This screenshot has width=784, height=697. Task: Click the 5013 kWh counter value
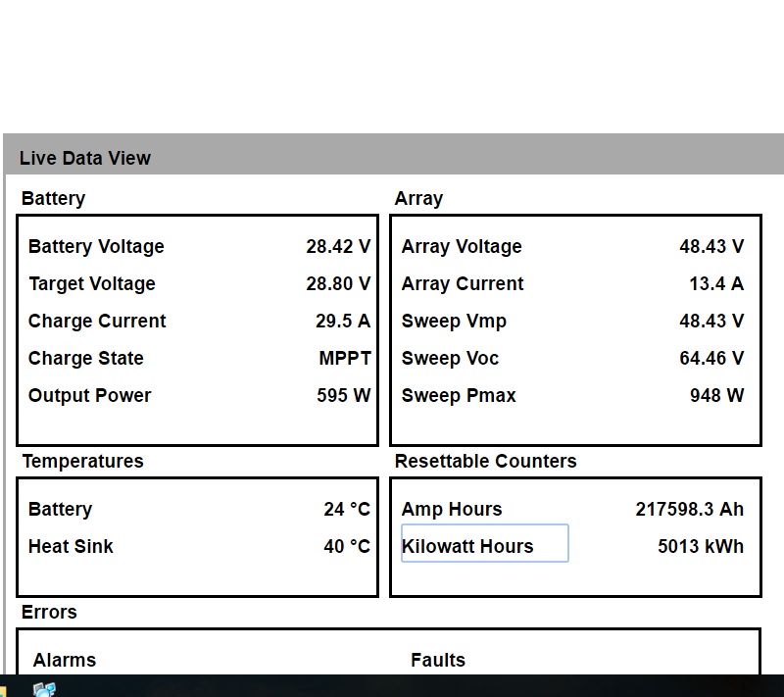pyautogui.click(x=701, y=546)
